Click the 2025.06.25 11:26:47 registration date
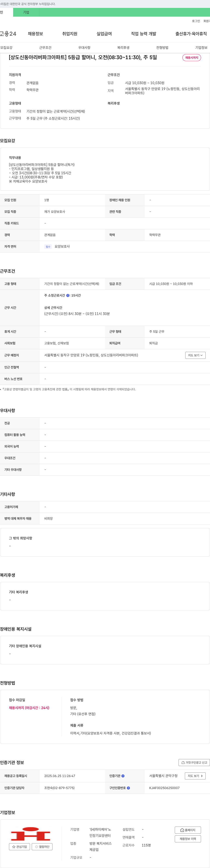Viewport: 210px width, 868px height. [59, 776]
